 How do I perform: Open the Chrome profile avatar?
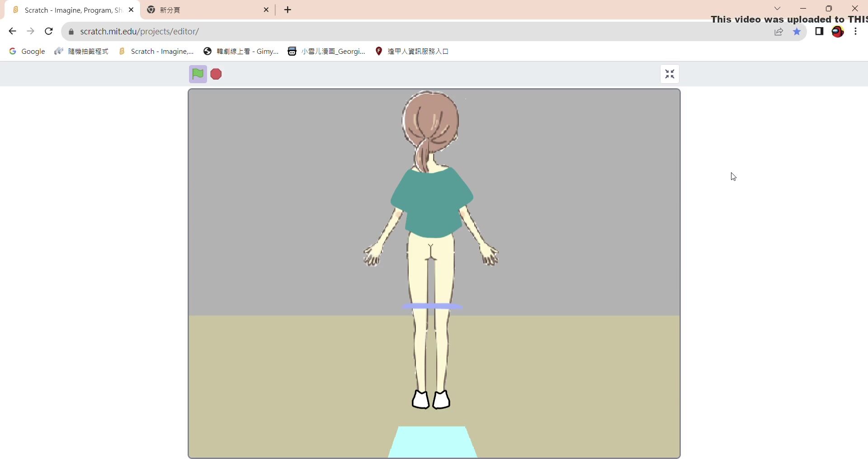point(837,31)
